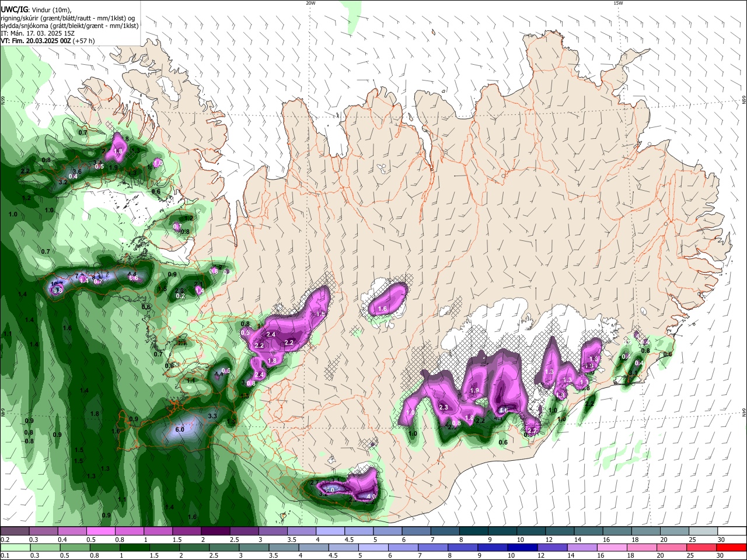The image size is (747, 560).
Task: Click the 'VT: Fim. 20.03.2025 00Z (+57 h)' line
Action: click(x=47, y=41)
